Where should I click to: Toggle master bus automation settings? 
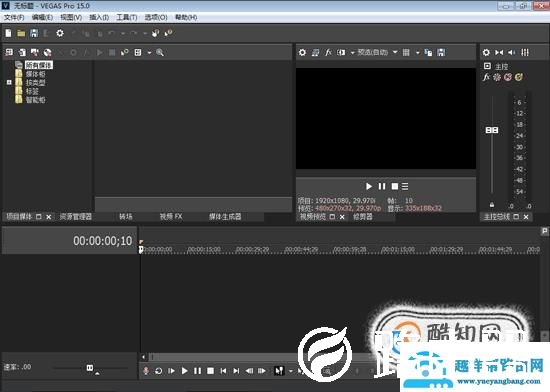[x=497, y=77]
